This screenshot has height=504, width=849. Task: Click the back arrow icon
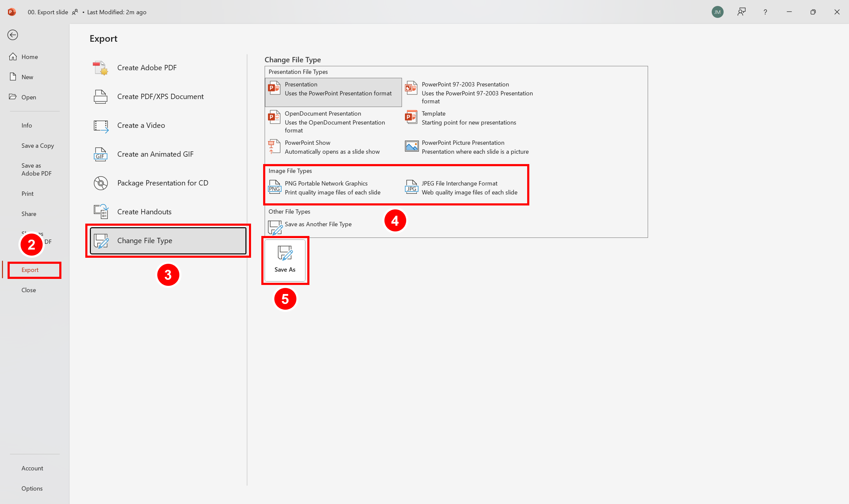(x=13, y=35)
